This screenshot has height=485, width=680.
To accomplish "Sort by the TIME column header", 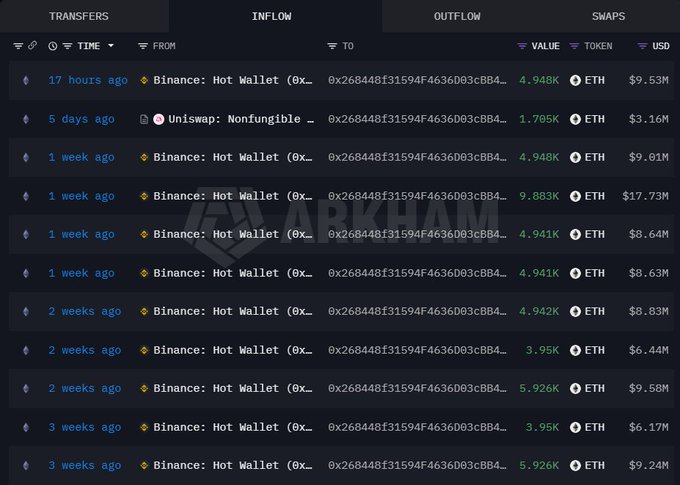I will [x=89, y=46].
